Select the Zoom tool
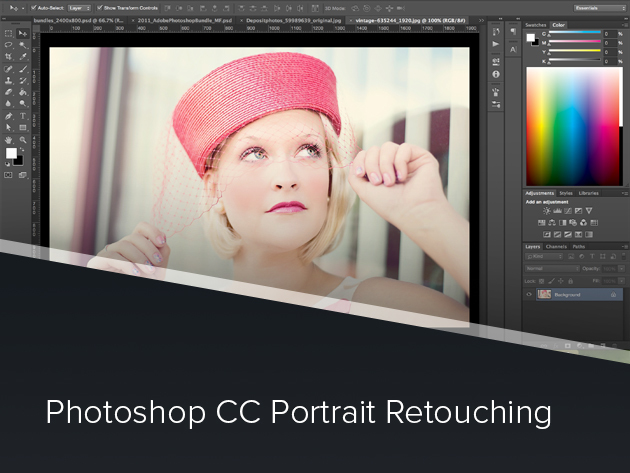The image size is (630, 473). [23, 140]
